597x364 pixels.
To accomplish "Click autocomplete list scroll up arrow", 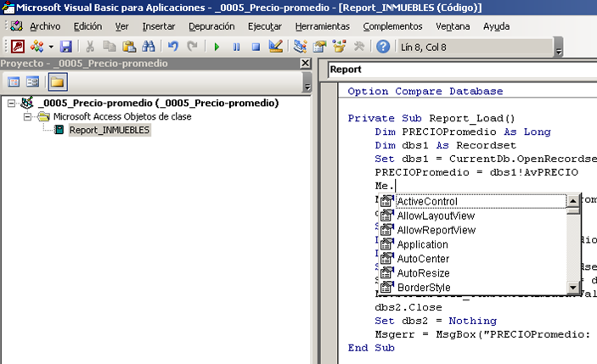I will (x=573, y=200).
